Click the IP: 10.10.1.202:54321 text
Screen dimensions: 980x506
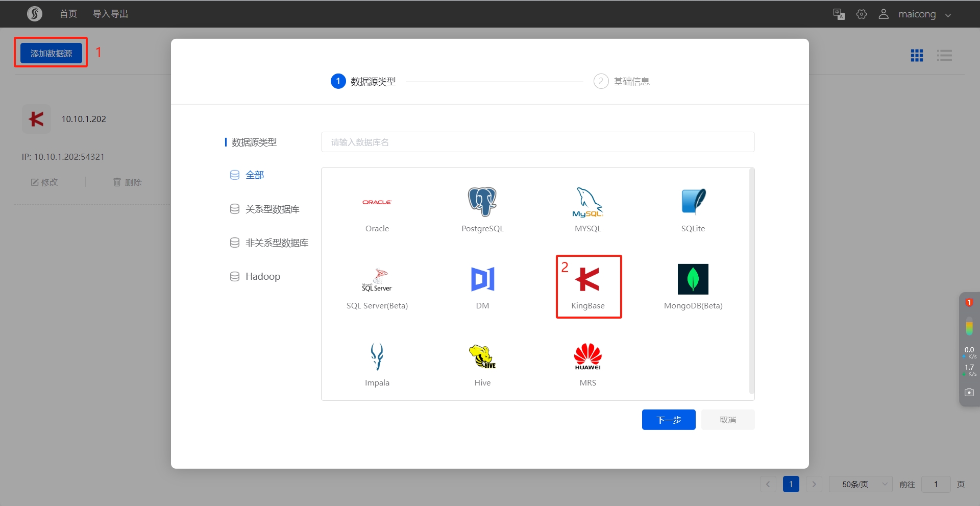click(x=63, y=157)
